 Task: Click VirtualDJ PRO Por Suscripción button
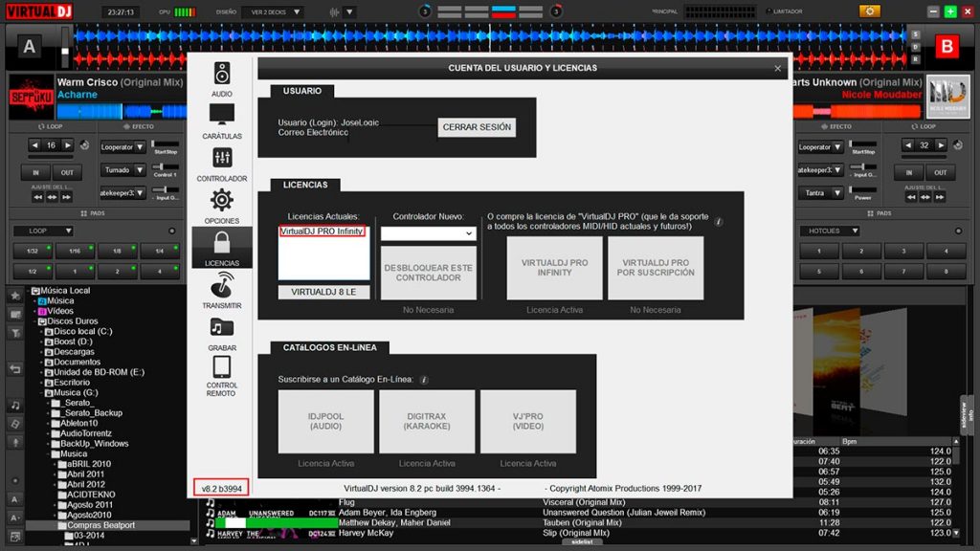[656, 268]
